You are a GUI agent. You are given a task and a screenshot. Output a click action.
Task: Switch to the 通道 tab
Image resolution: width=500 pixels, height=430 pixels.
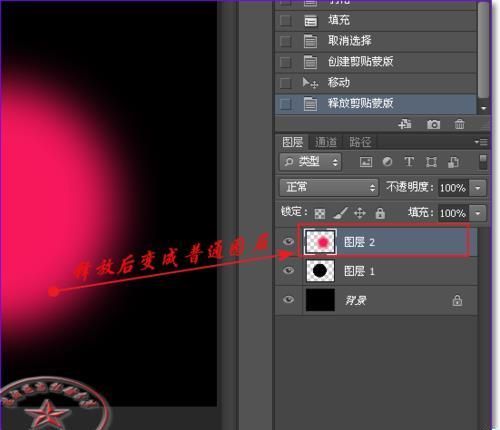(x=326, y=142)
